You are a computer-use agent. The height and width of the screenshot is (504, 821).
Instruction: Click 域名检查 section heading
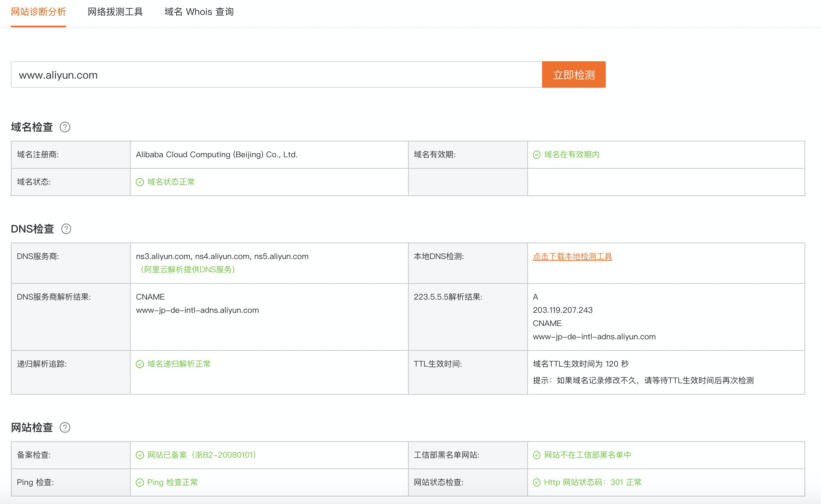(x=32, y=127)
